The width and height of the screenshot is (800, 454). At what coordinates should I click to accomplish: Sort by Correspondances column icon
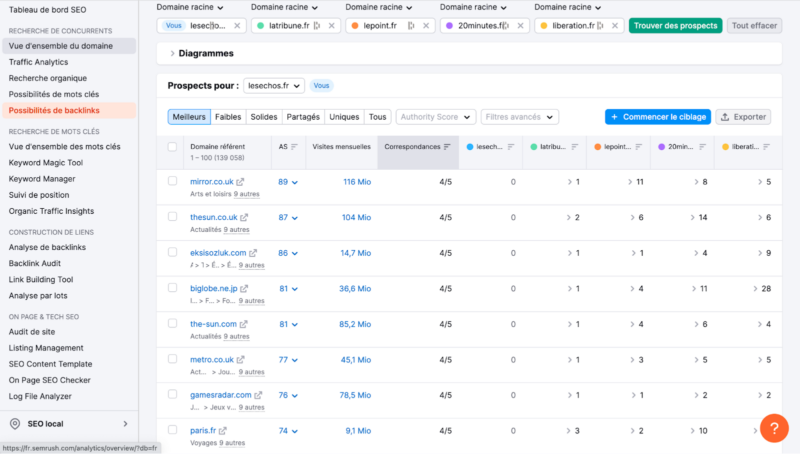click(x=447, y=147)
